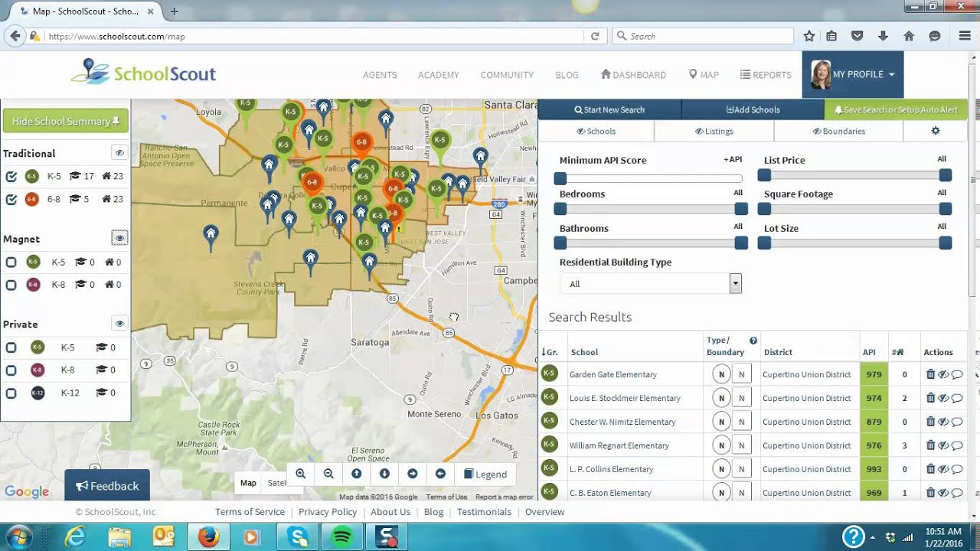Switch to the Boundaries tab
Screen dimensions: 980x551
[x=839, y=131]
